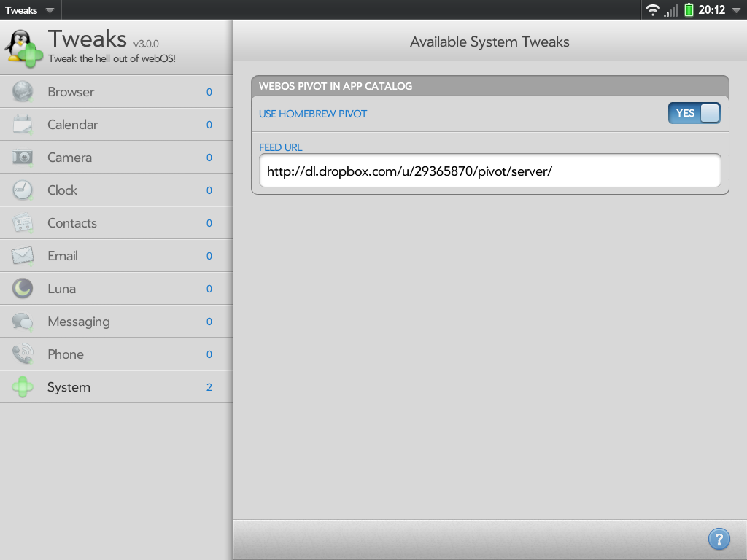747x560 pixels.
Task: Click the Tweak the hell out of webOS tagline
Action: pyautogui.click(x=112, y=58)
